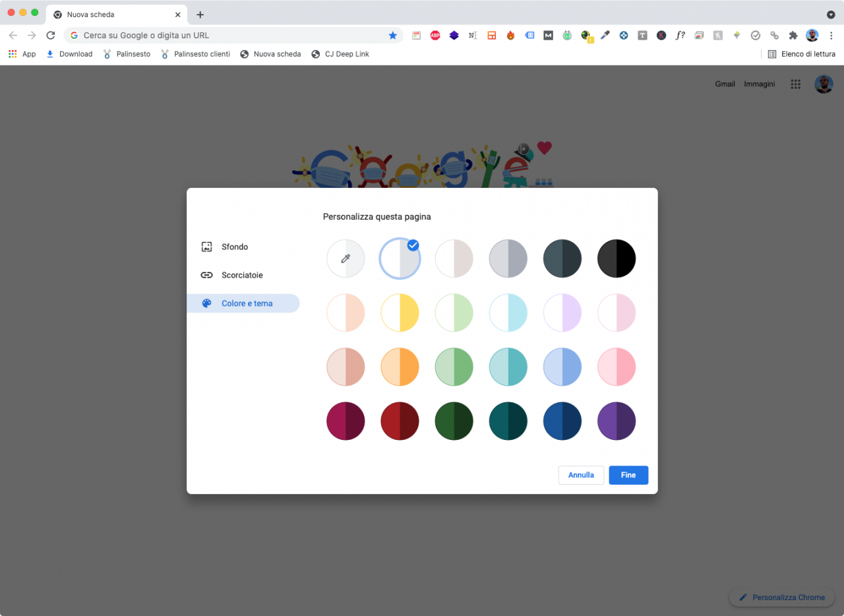Open the eyedropper color picker extension

[605, 36]
